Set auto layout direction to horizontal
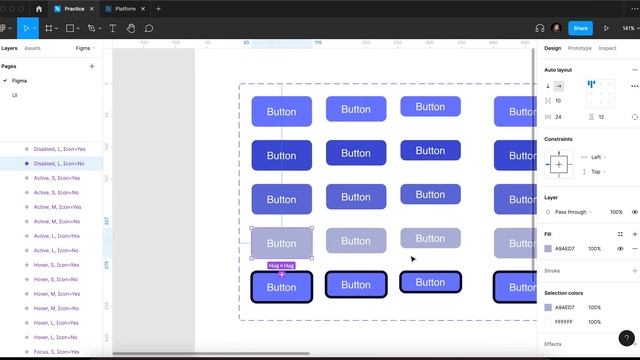Viewport: 640px width, 360px height. coord(559,86)
